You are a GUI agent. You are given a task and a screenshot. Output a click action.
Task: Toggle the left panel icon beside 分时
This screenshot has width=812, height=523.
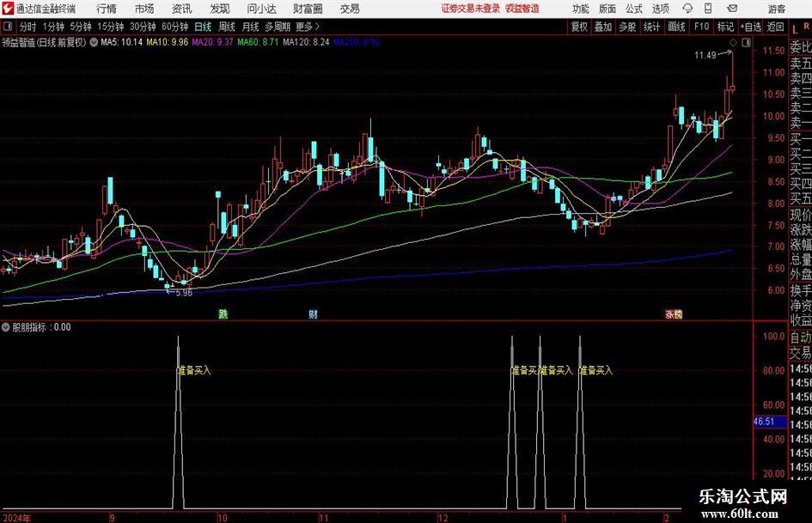point(8,26)
